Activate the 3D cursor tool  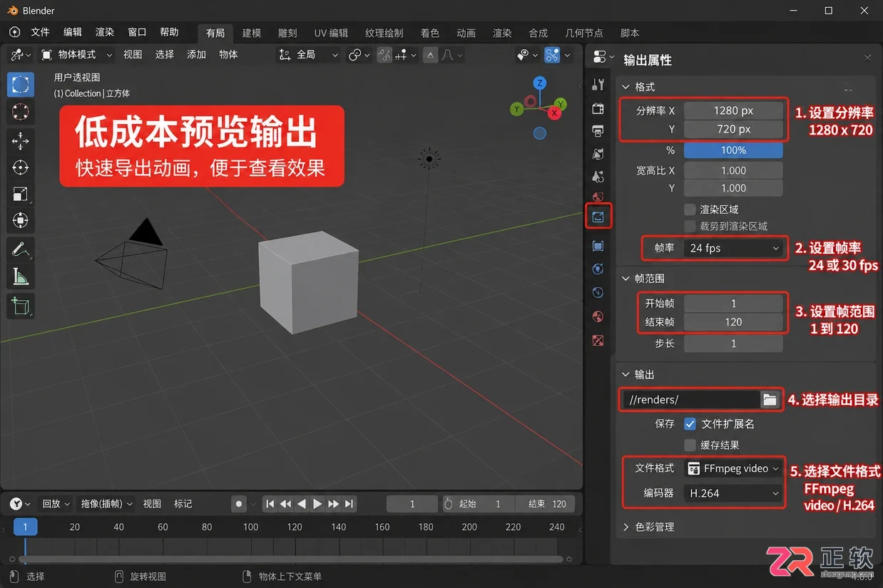pos(21,112)
